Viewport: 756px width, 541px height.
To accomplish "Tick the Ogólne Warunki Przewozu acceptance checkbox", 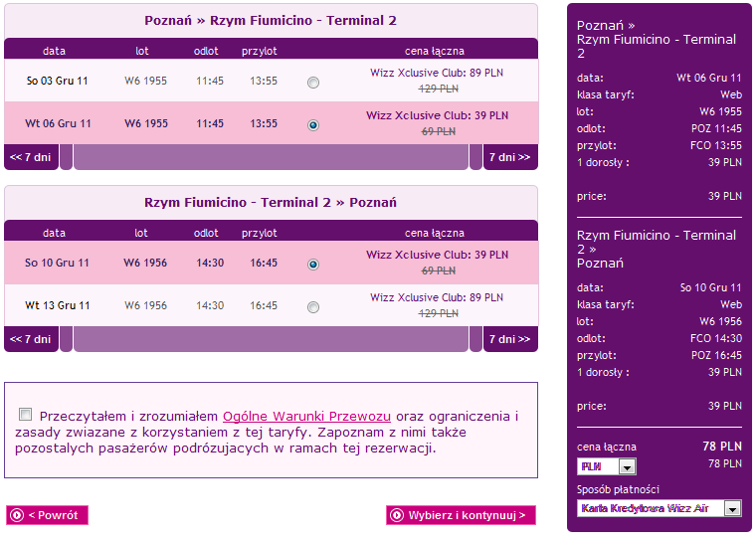I will 26,414.
